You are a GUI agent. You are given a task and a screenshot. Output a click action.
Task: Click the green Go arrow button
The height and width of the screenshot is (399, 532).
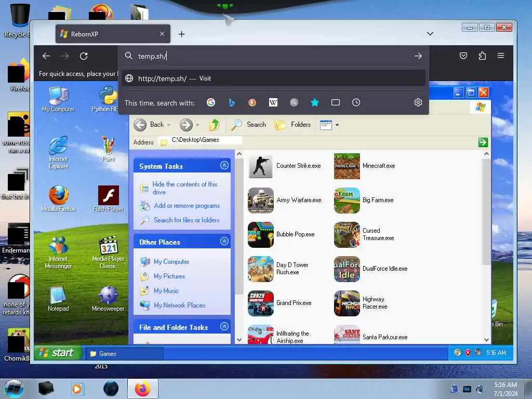tap(483, 142)
